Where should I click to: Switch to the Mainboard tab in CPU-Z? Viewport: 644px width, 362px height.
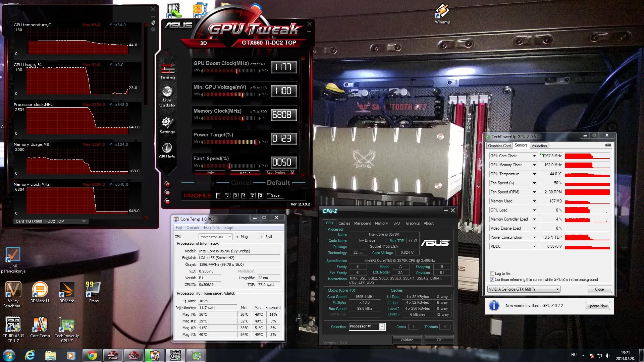[363, 223]
